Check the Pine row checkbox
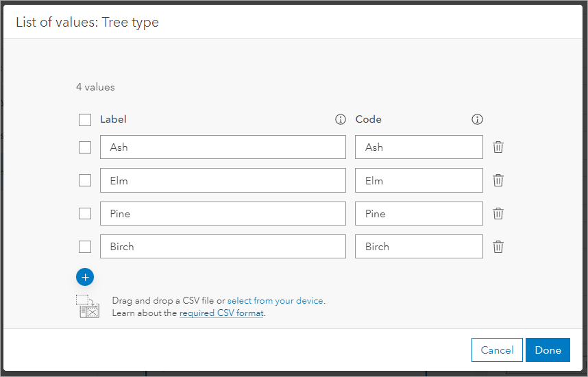Image resolution: width=588 pixels, height=377 pixels. pos(85,213)
